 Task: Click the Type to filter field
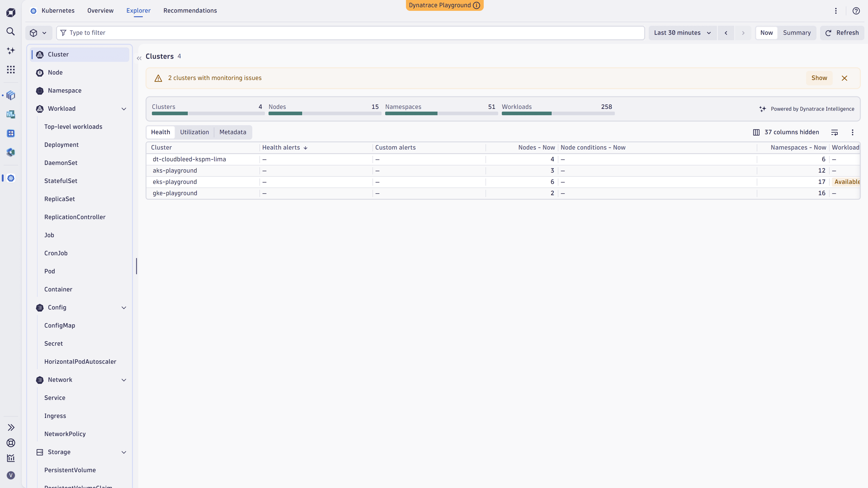(x=350, y=33)
